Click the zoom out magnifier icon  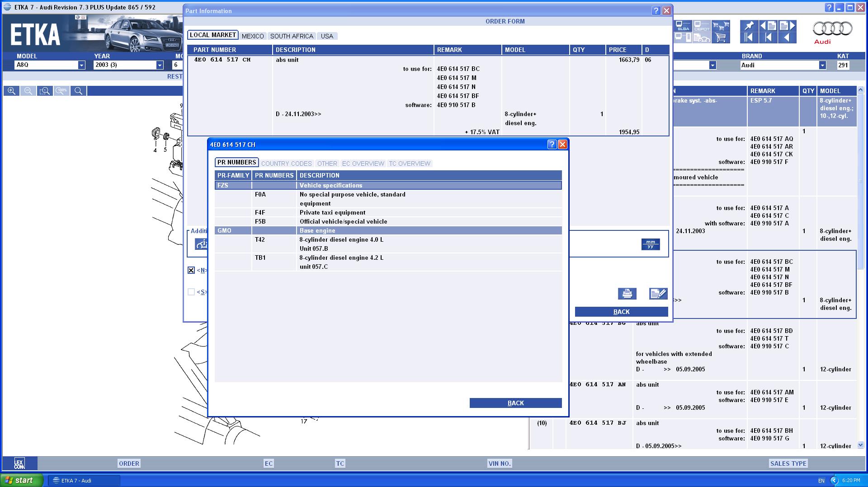click(x=28, y=91)
